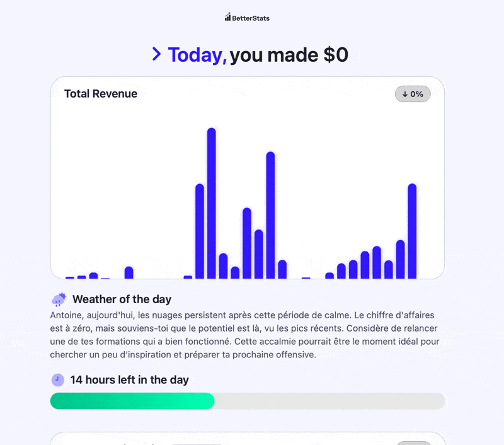The width and height of the screenshot is (504, 445).
Task: Click the Total Revenue card title
Action: pos(101,94)
